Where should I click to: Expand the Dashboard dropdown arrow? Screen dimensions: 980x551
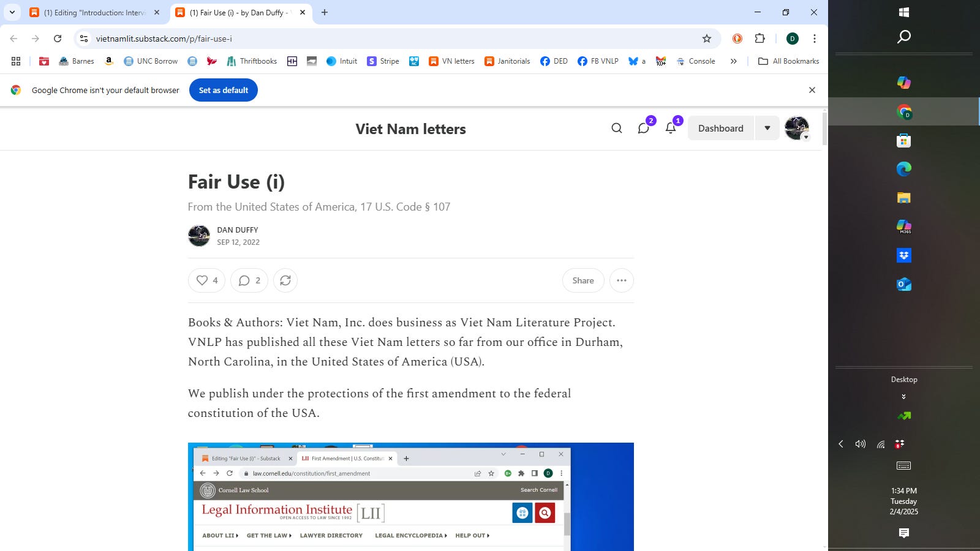[767, 128]
